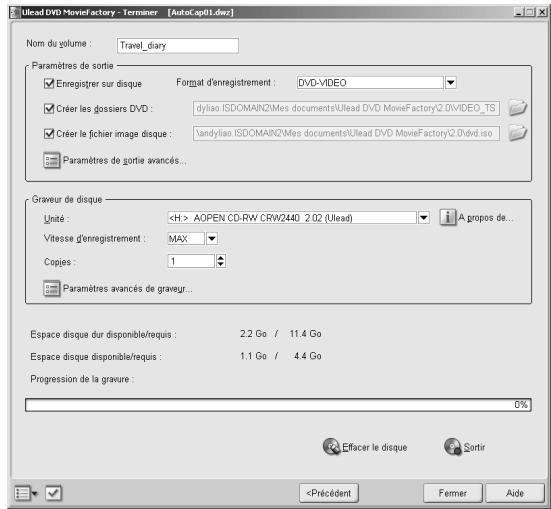Maximize the MovieFactory window
Viewport: 551px width, 509px height.
[x=529, y=12]
